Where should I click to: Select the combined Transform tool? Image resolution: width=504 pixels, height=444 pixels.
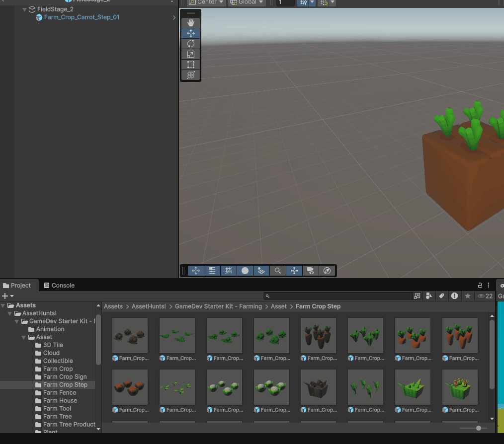point(191,75)
